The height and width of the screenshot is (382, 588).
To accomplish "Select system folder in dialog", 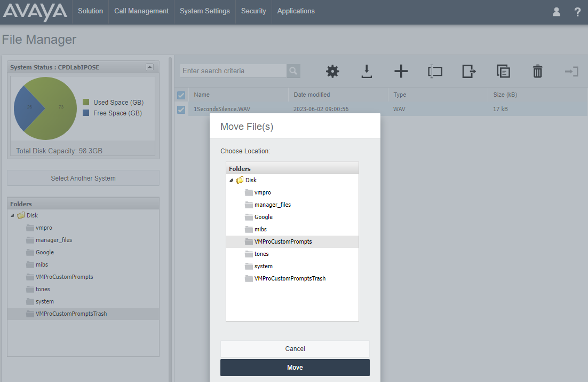I will pyautogui.click(x=292, y=266).
